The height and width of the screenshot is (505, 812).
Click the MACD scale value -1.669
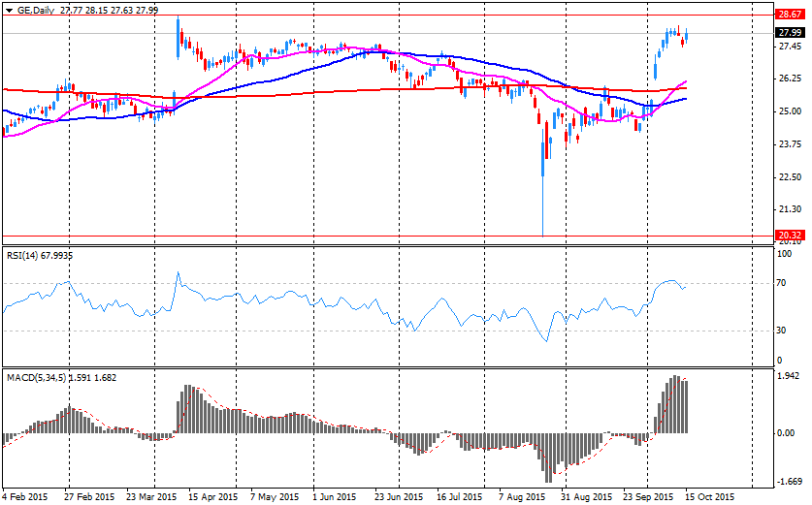pyautogui.click(x=790, y=482)
